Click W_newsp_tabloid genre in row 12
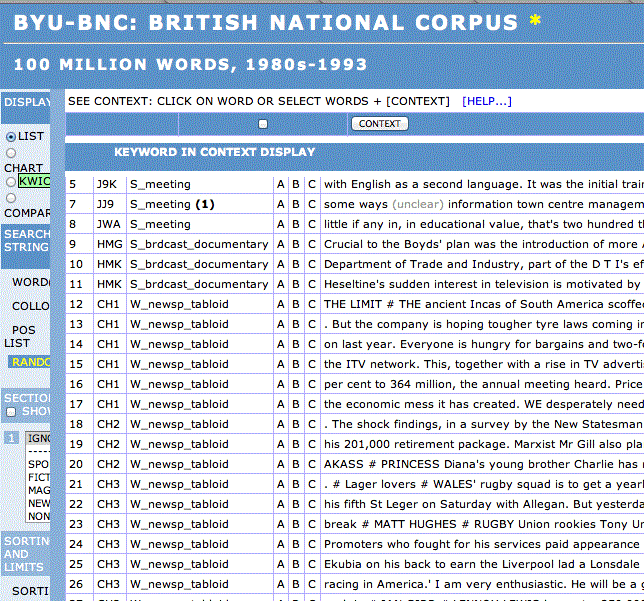 [179, 304]
